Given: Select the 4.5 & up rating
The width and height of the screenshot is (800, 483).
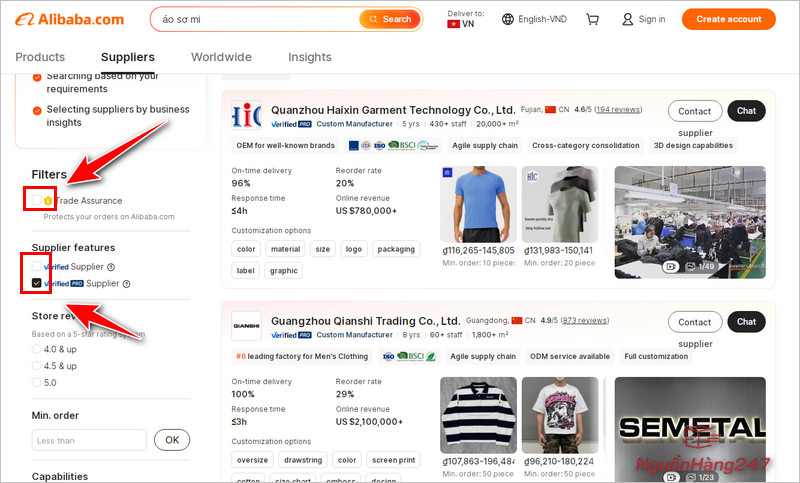Looking at the screenshot, I should tap(37, 365).
